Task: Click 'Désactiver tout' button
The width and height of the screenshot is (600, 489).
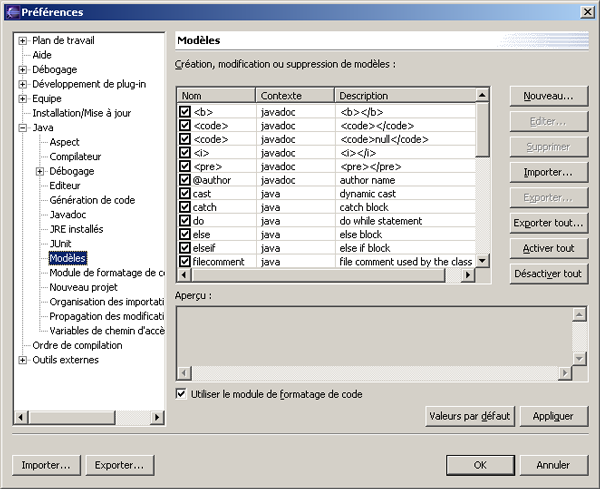Action: pyautogui.click(x=548, y=273)
